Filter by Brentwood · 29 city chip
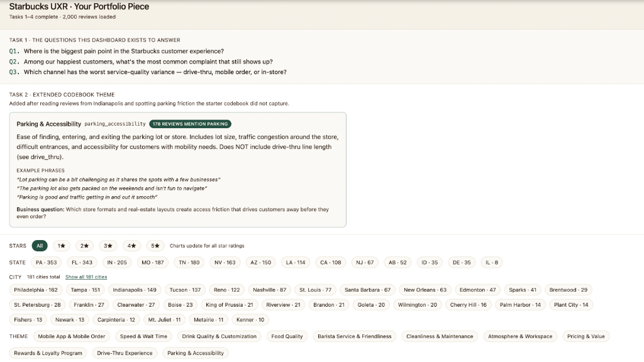644x362 pixels. click(569, 290)
